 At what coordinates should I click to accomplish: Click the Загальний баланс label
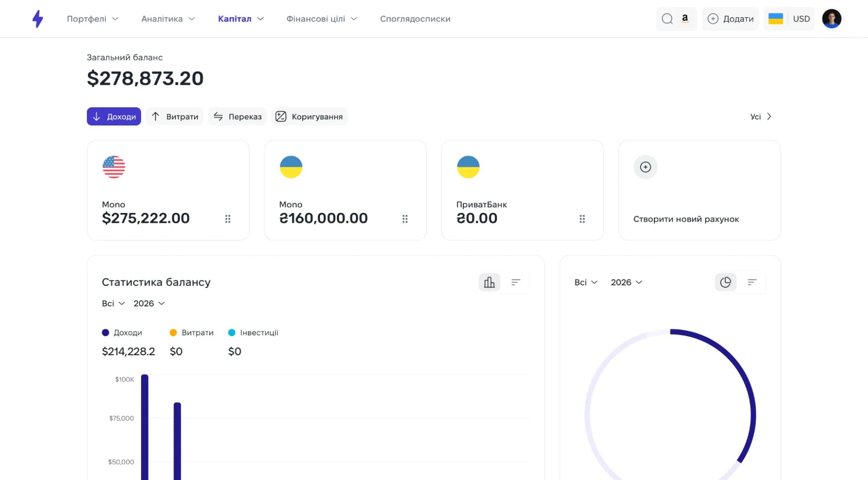click(125, 57)
